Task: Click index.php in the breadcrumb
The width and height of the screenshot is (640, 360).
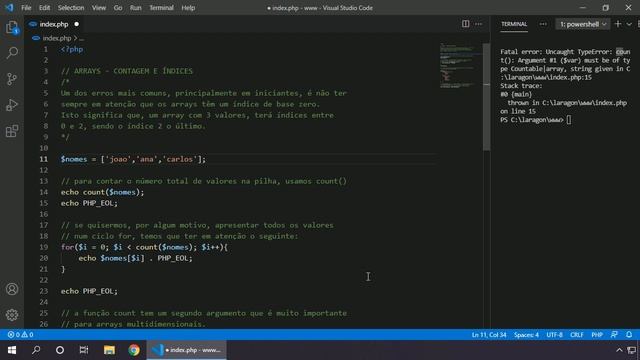Action: 57,38
